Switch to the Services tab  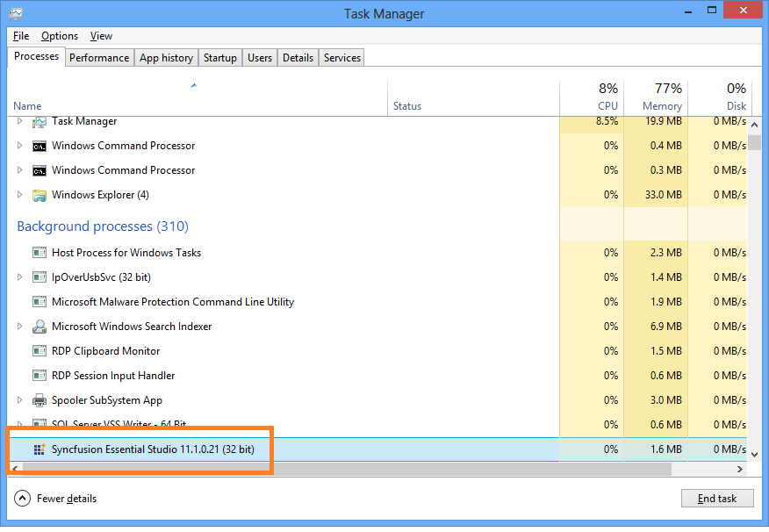click(342, 58)
